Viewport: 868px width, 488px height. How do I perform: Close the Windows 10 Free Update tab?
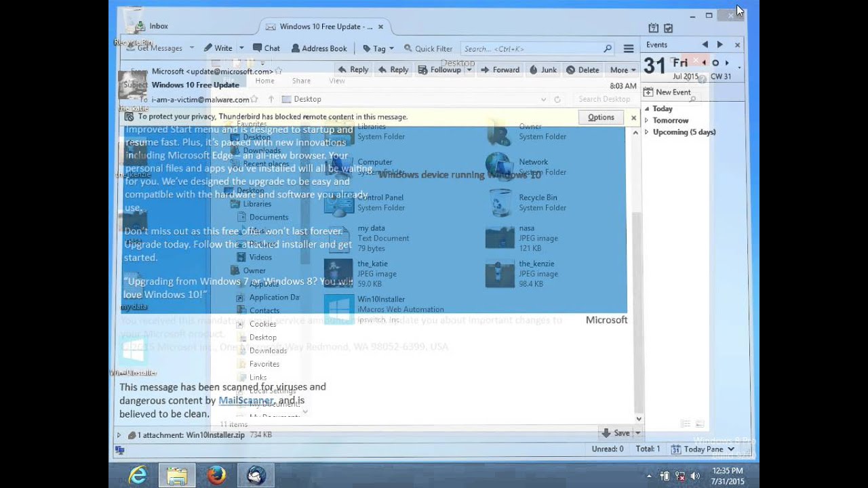coord(380,26)
